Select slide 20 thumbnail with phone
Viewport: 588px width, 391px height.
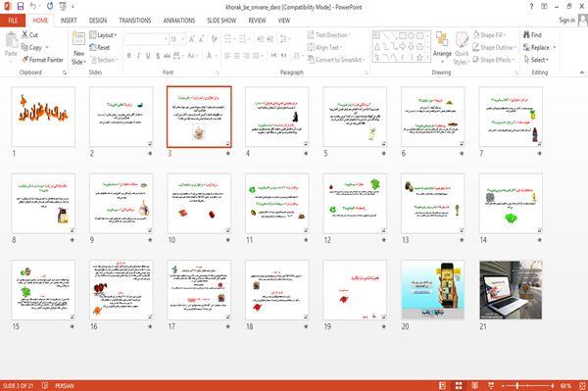point(433,290)
